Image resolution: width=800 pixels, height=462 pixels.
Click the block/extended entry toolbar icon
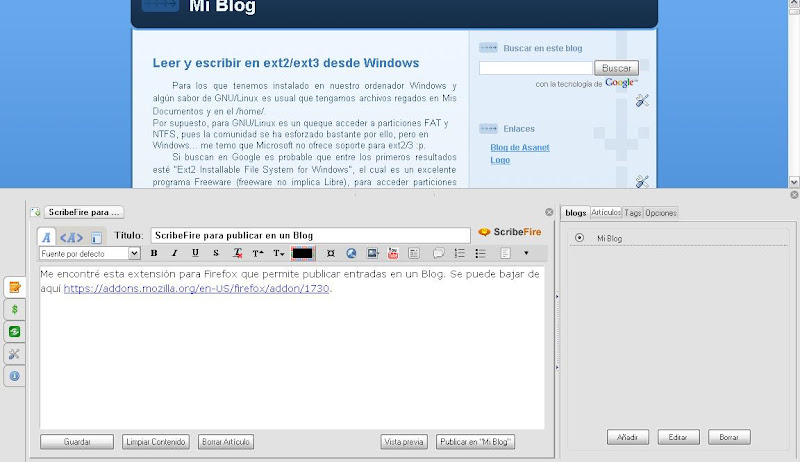[x=414, y=253]
